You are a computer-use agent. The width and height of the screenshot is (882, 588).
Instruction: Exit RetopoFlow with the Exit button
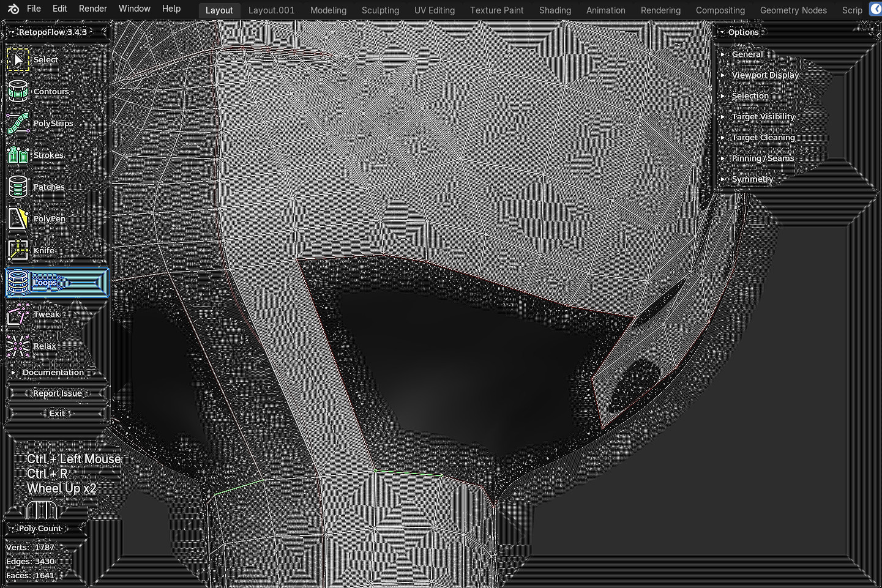coord(57,414)
